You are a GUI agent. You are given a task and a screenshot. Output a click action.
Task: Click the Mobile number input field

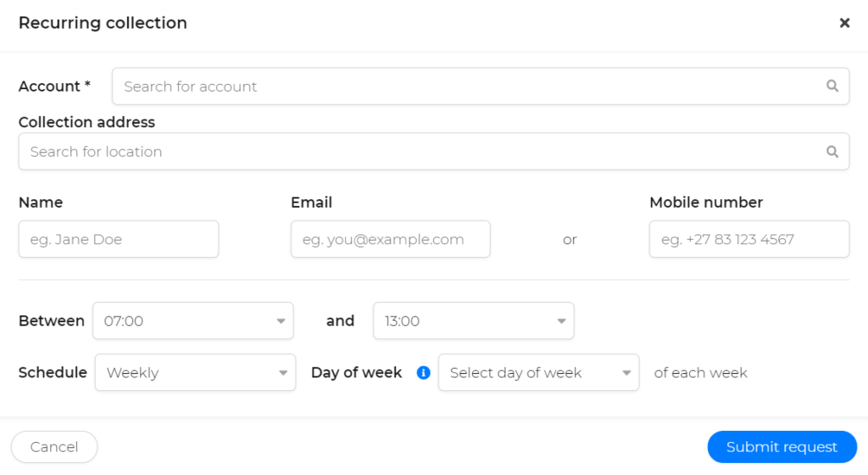pyautogui.click(x=749, y=239)
